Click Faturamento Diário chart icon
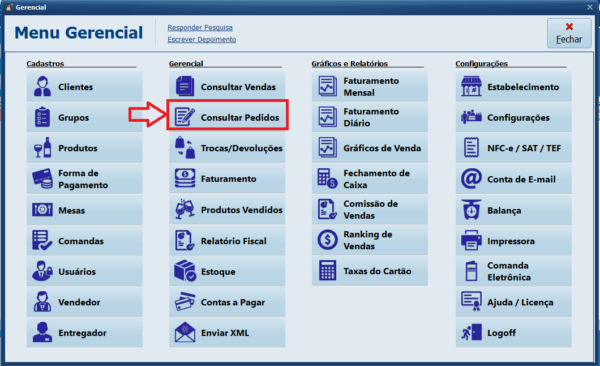This screenshot has width=600, height=366. point(328,117)
